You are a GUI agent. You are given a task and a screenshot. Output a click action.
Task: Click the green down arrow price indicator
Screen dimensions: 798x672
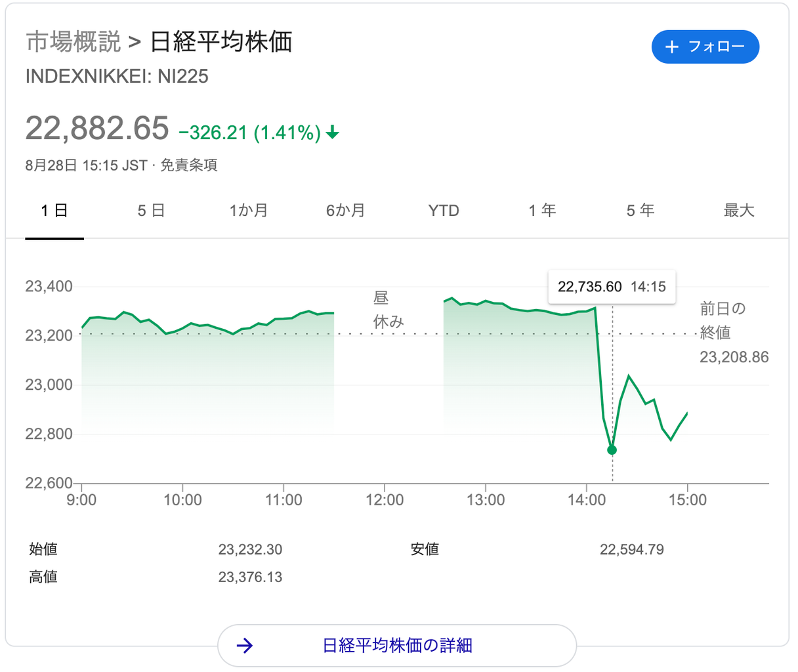click(333, 133)
